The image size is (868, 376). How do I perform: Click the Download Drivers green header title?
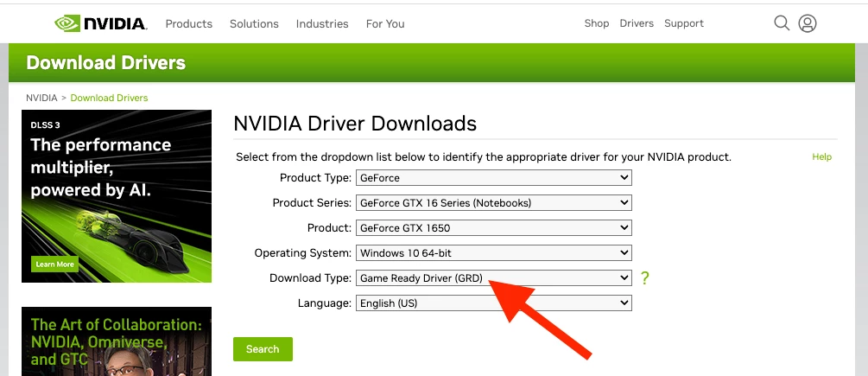coord(105,62)
